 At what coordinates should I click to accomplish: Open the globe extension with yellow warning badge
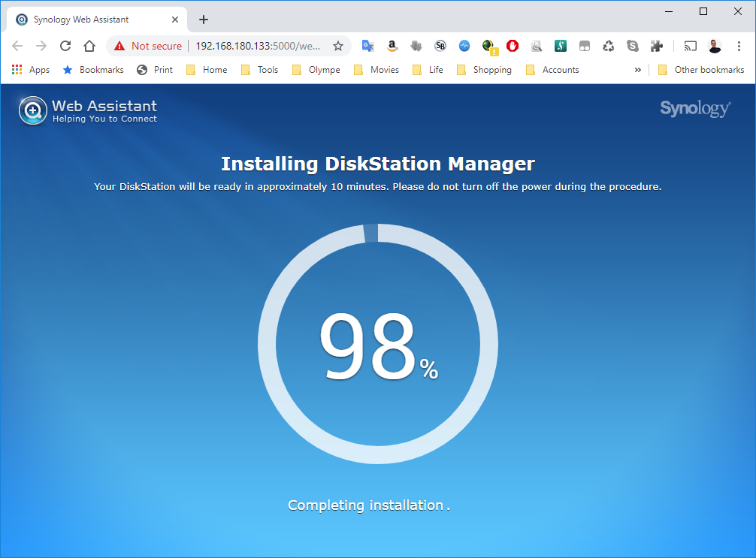point(489,47)
